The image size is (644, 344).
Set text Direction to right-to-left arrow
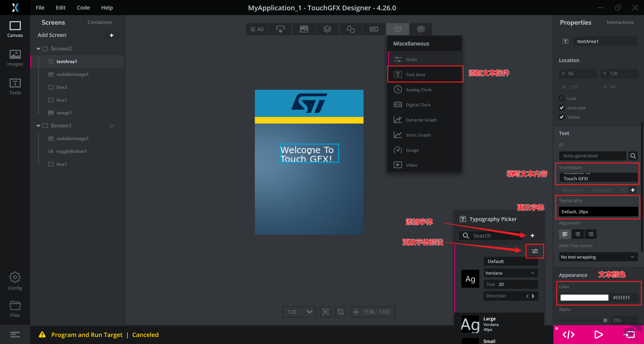[527, 296]
